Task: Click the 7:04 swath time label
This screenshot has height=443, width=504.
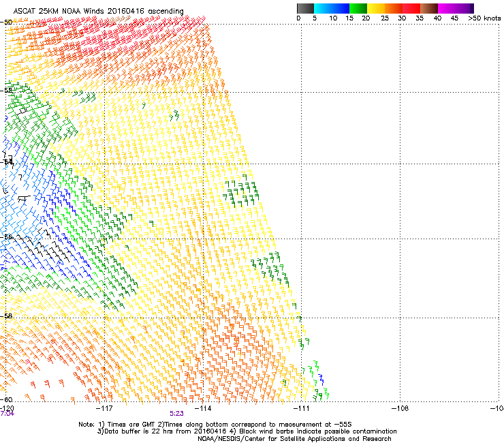Action: pyautogui.click(x=7, y=414)
